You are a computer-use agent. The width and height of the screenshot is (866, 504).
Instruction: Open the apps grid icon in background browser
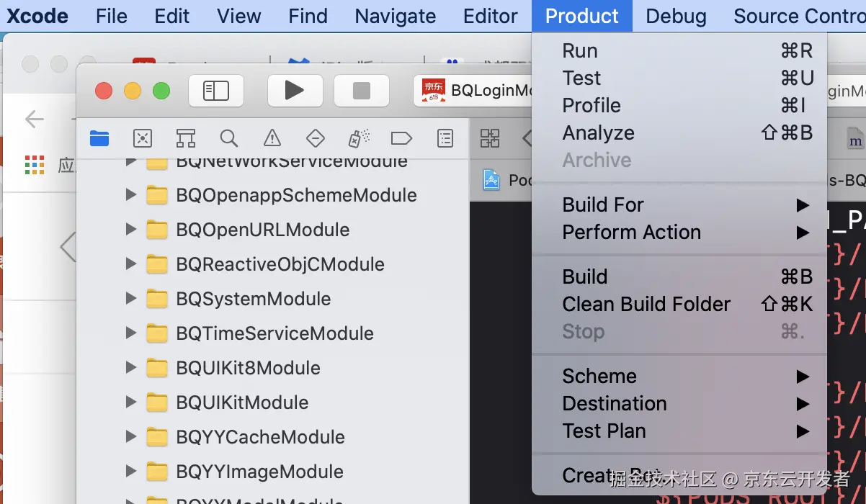[x=35, y=165]
